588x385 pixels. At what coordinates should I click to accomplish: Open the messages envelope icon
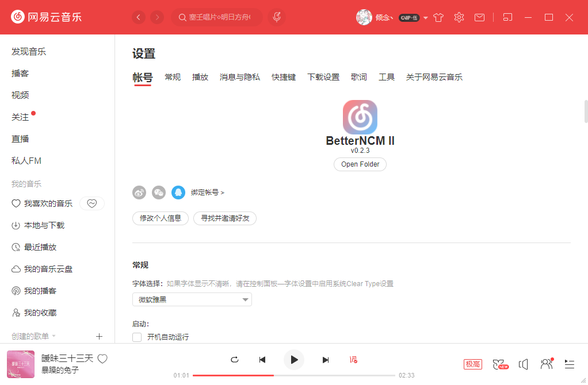click(x=480, y=17)
